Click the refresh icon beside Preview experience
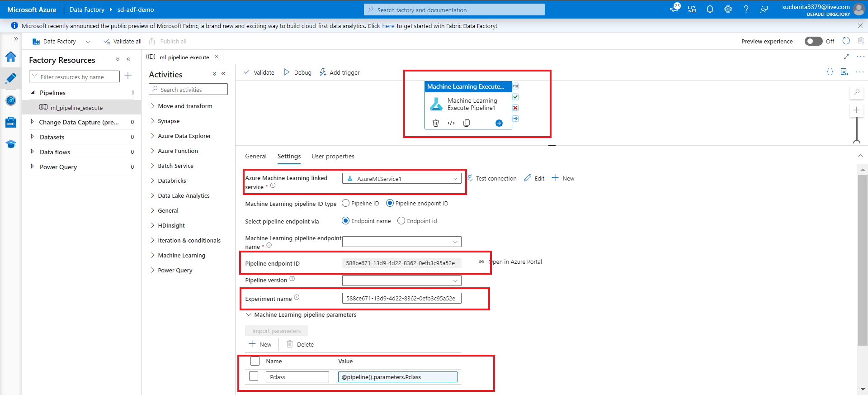The width and height of the screenshot is (868, 395). pos(846,41)
